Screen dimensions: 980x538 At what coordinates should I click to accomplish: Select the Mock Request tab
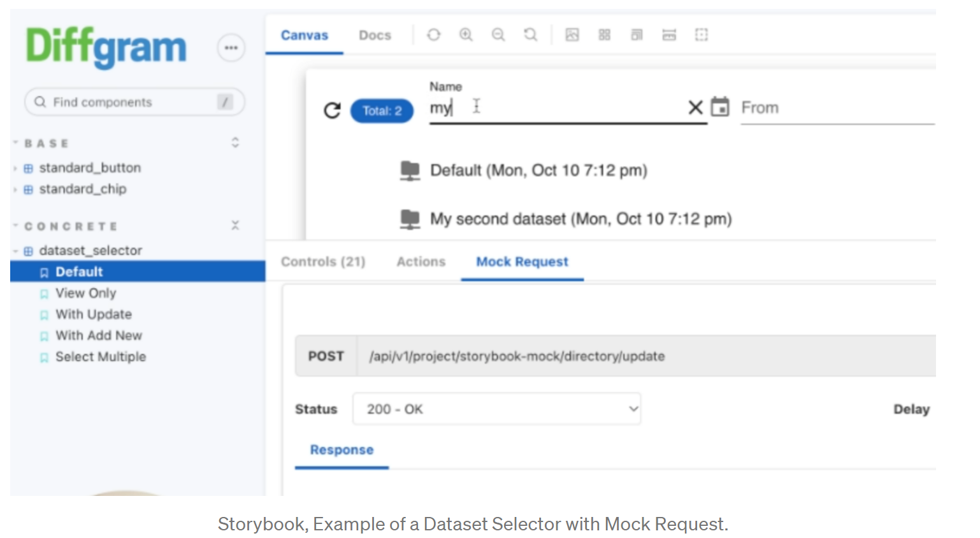click(x=522, y=261)
